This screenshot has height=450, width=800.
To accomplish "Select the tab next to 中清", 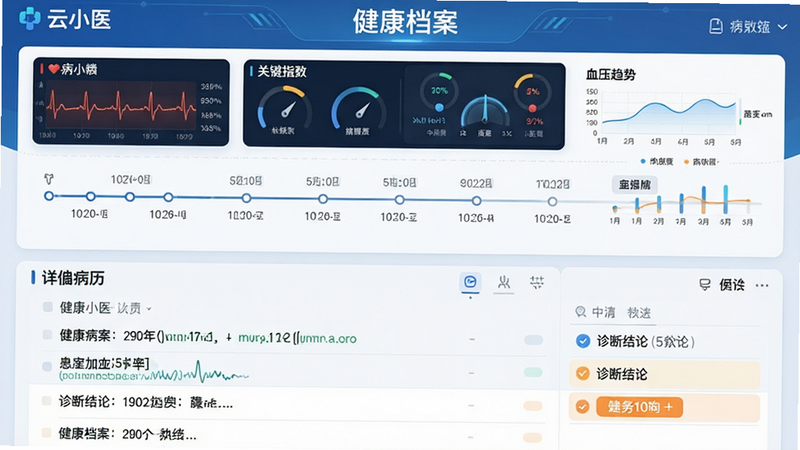I will [x=639, y=313].
